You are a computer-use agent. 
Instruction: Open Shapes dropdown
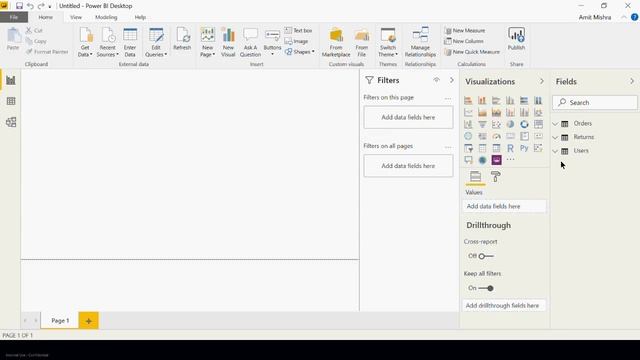pyautogui.click(x=300, y=52)
